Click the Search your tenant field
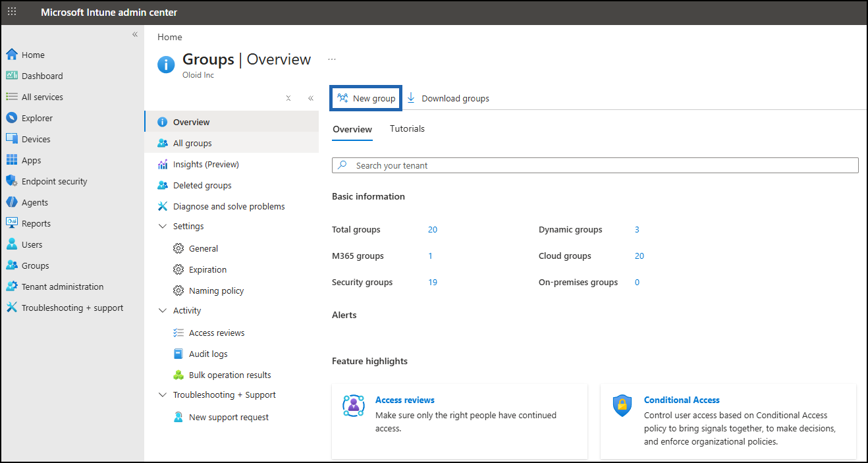The image size is (868, 463). click(595, 165)
